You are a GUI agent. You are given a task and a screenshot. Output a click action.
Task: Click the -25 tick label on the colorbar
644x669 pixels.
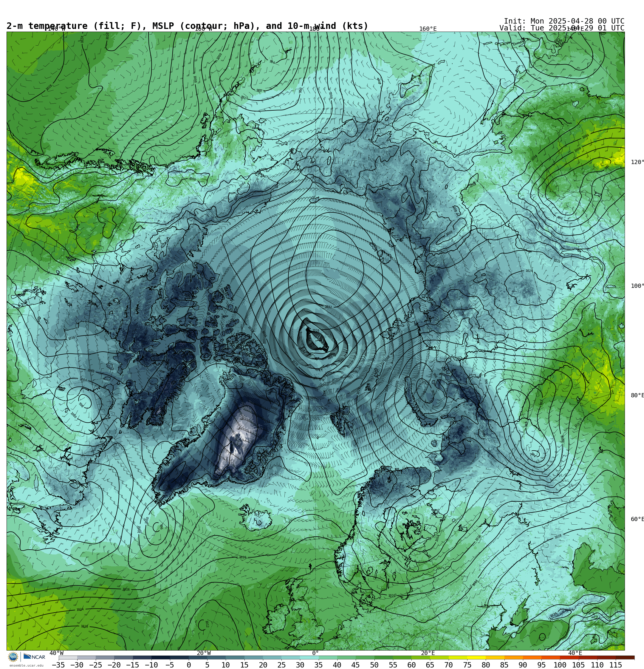(x=95, y=665)
